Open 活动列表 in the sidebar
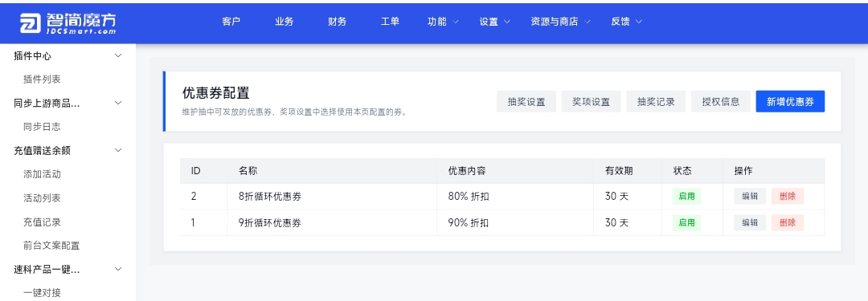 [42, 198]
